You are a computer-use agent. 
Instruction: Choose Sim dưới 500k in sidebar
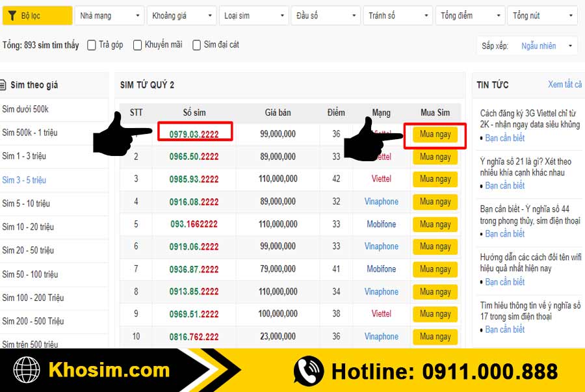tap(25, 109)
